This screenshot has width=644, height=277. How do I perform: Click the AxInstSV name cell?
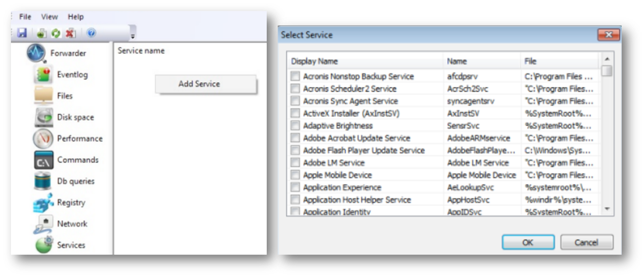point(463,113)
